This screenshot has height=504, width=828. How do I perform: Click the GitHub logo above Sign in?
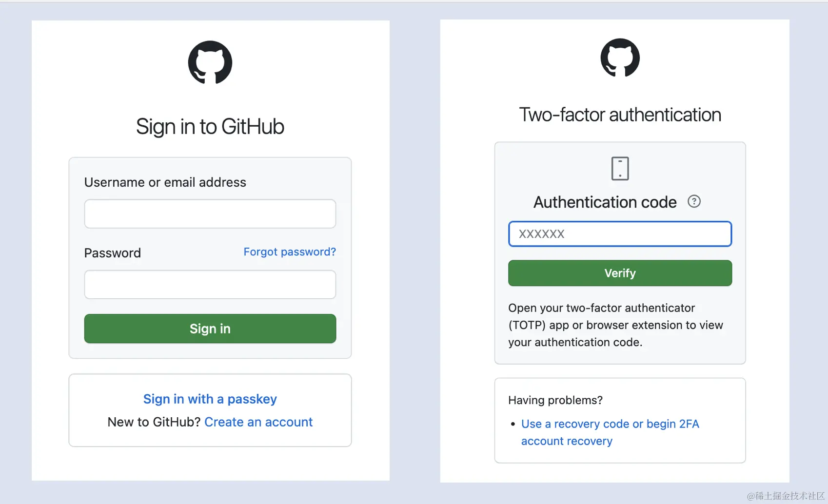click(x=210, y=62)
